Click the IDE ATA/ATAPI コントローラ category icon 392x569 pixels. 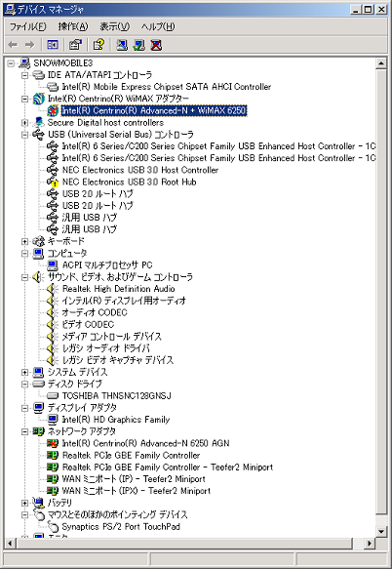38,75
